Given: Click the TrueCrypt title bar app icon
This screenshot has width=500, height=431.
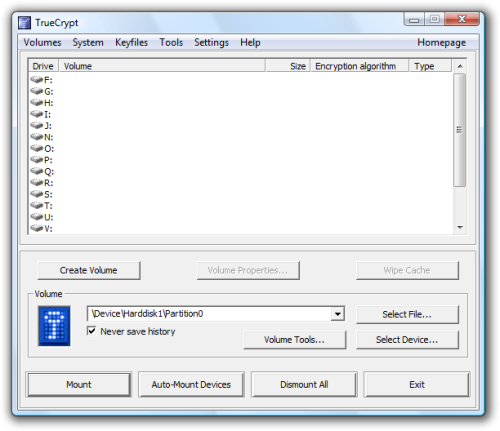Looking at the screenshot, I should pyautogui.click(x=25, y=23).
